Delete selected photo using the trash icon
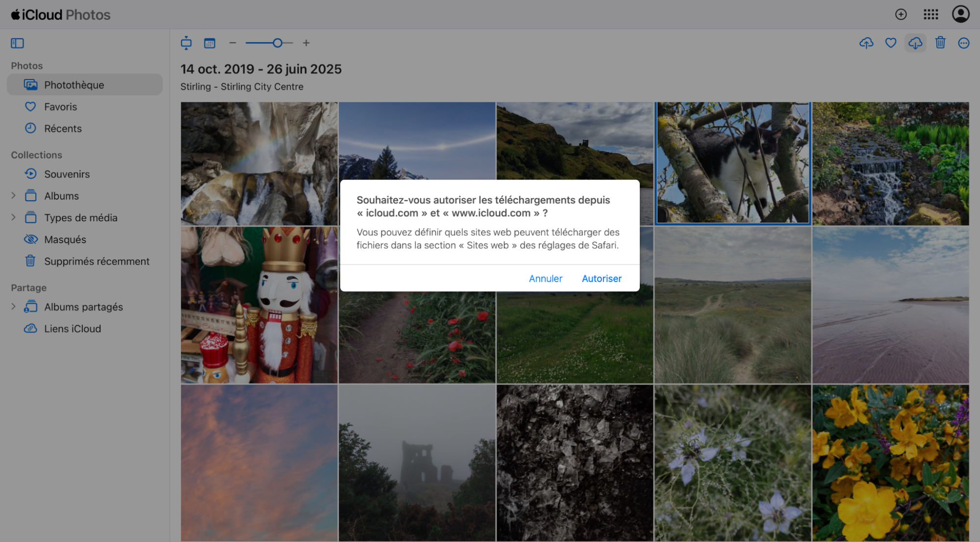The width and height of the screenshot is (980, 542). point(940,43)
